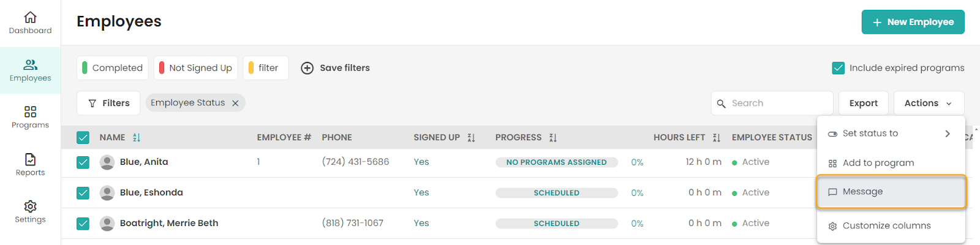Expand the Set status to submenu
This screenshot has width=980, height=245.
[891, 134]
